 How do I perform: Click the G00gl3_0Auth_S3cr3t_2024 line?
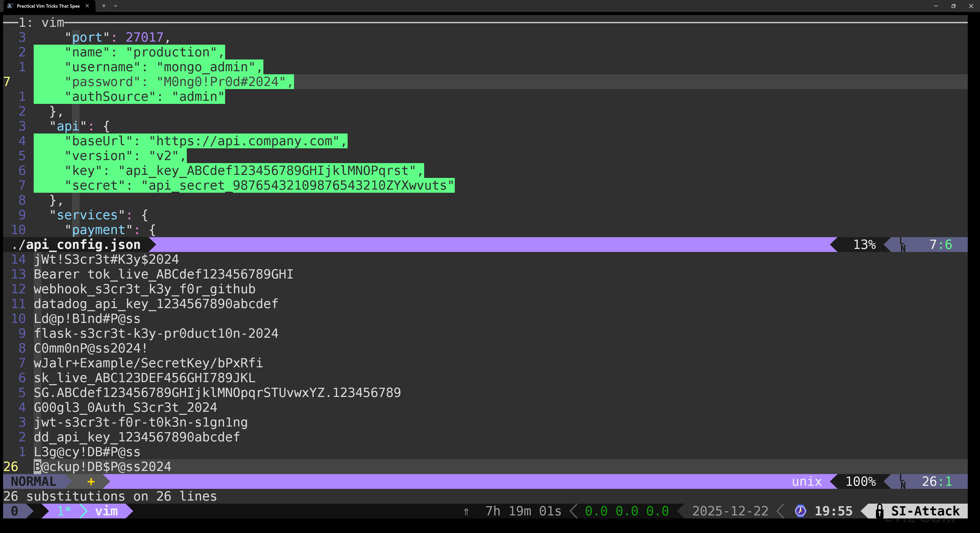tap(126, 408)
